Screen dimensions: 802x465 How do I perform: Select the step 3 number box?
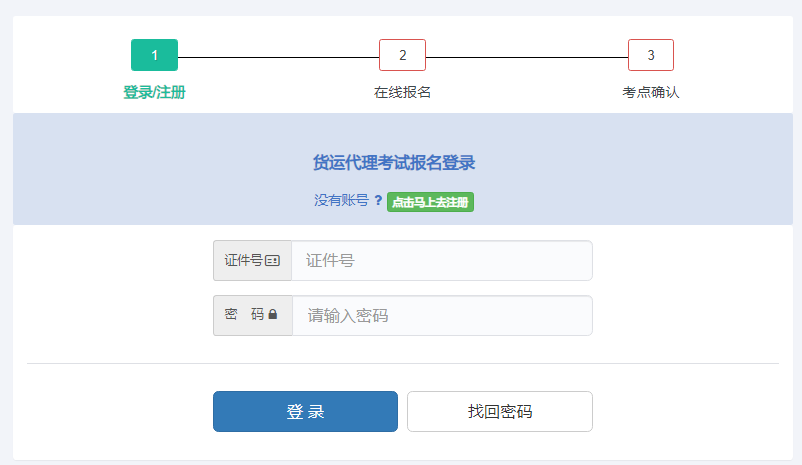(650, 55)
